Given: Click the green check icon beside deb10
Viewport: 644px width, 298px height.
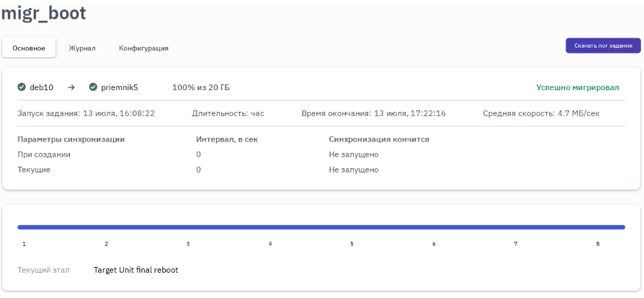Looking at the screenshot, I should click(x=22, y=87).
